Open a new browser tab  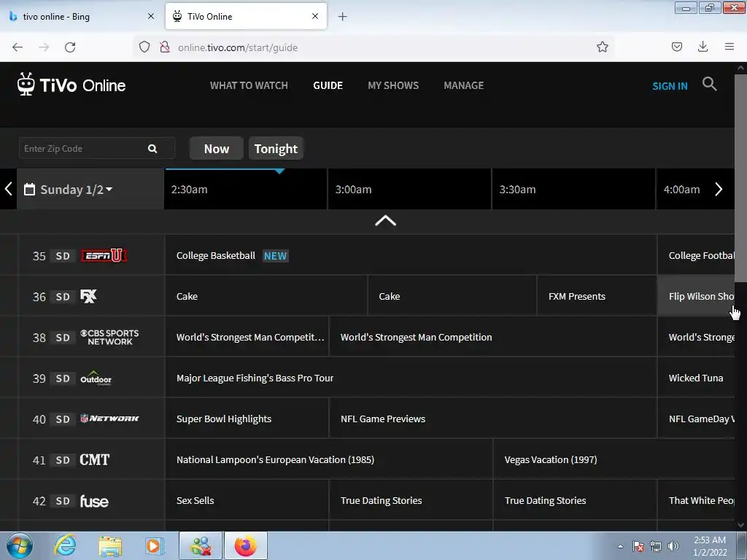(342, 17)
